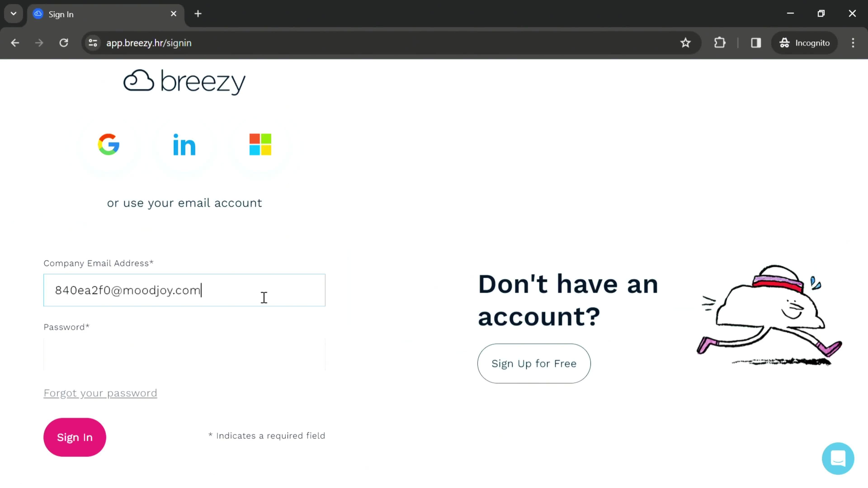
Task: Open the chat support bubble icon
Action: click(838, 458)
